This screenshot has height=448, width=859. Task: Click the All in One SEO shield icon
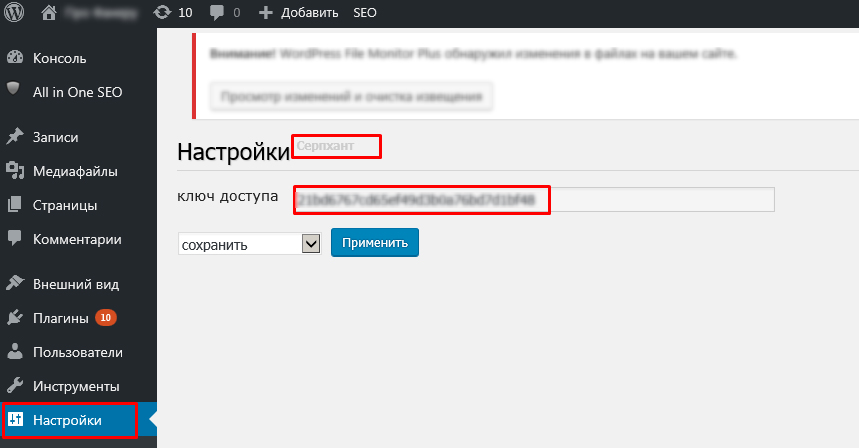tap(14, 91)
